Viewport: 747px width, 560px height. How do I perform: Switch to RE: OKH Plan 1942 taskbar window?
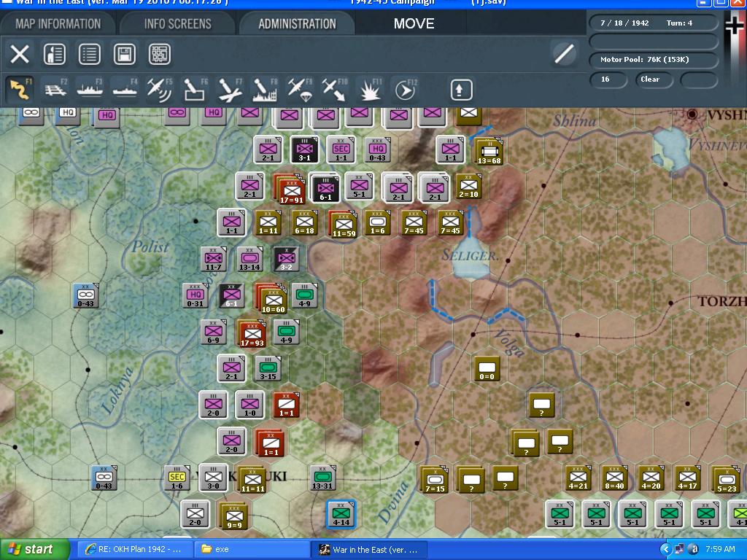pyautogui.click(x=135, y=550)
